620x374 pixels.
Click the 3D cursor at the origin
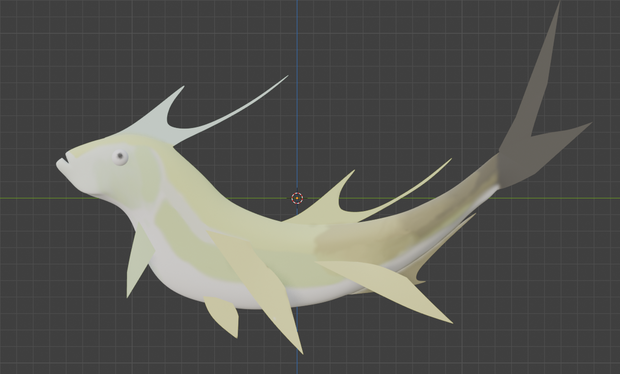pos(297,198)
